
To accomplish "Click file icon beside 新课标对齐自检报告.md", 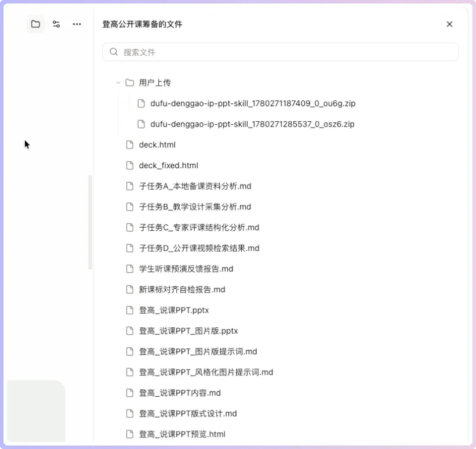I will 130,289.
